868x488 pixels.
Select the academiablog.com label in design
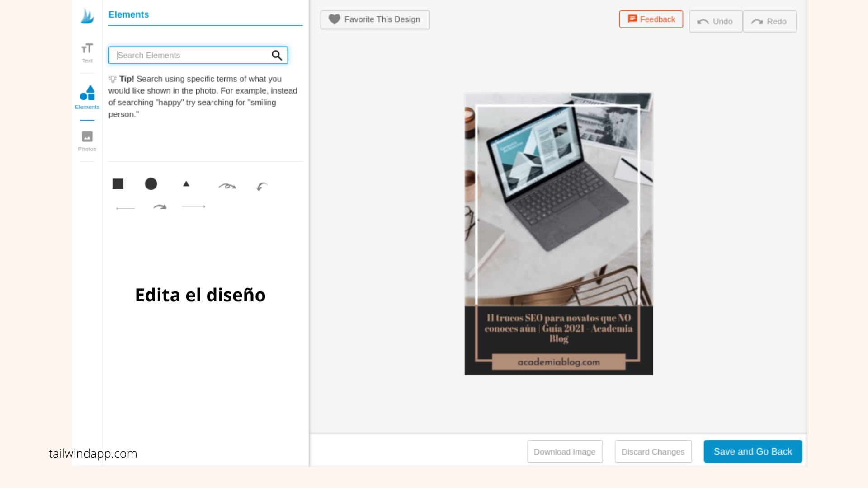pos(559,362)
